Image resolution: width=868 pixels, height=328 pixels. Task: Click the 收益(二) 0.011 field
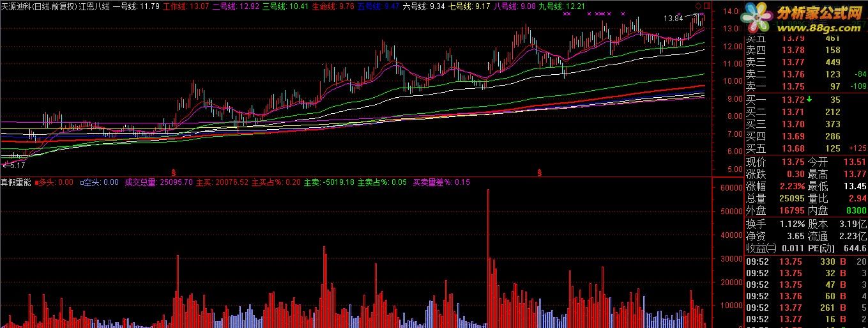[x=774, y=248]
